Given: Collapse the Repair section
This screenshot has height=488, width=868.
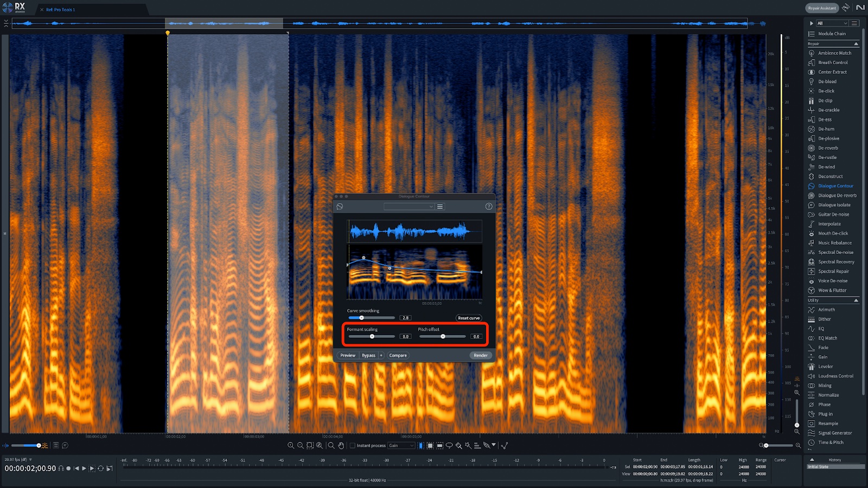Looking at the screenshot, I should (x=856, y=44).
